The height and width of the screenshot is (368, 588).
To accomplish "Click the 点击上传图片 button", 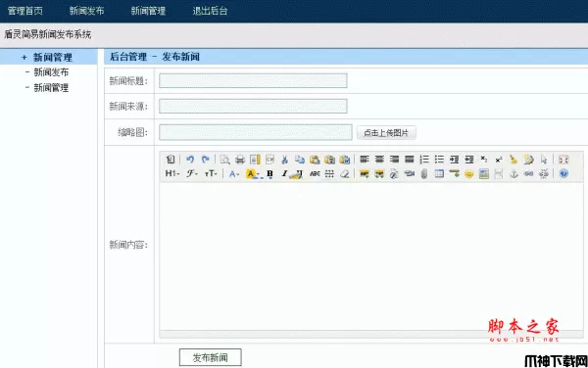I will point(386,132).
